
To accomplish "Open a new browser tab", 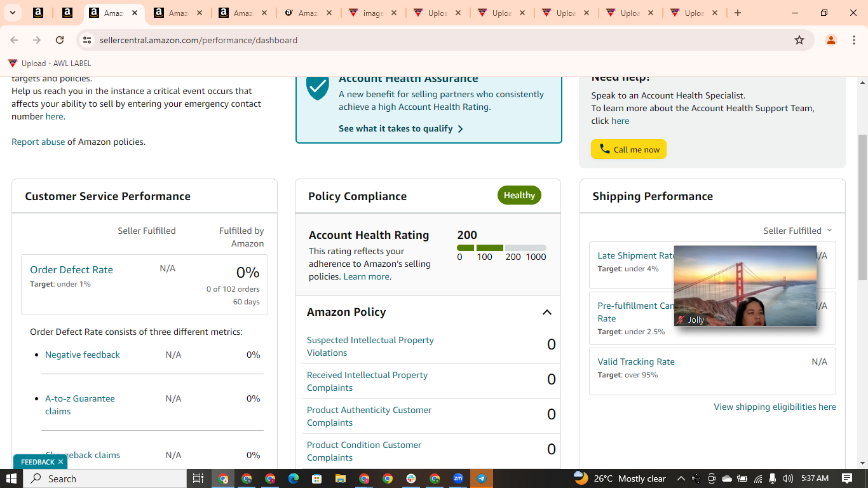I will [x=737, y=13].
